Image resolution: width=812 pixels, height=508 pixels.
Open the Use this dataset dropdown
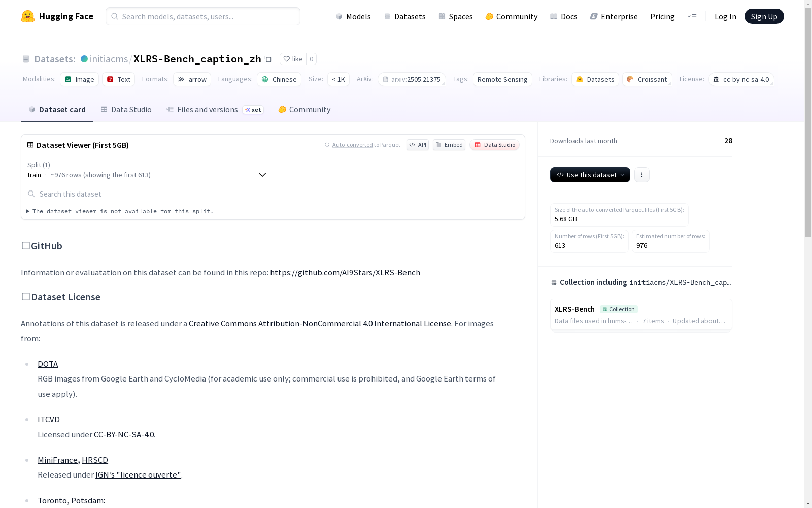point(590,175)
